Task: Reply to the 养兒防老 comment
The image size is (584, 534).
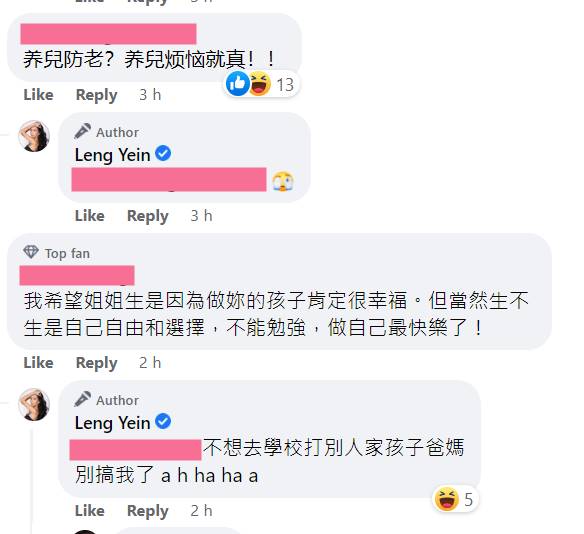Action: pyautogui.click(x=96, y=95)
